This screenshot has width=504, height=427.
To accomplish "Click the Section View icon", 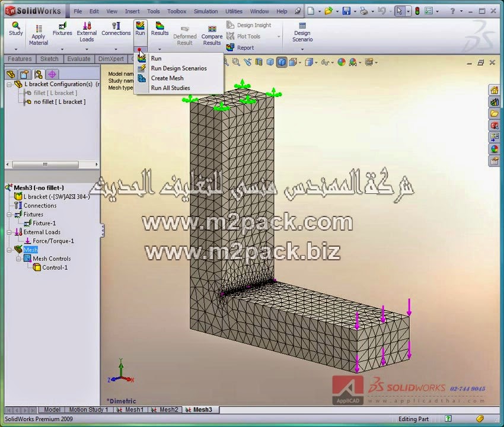I will pos(259,62).
